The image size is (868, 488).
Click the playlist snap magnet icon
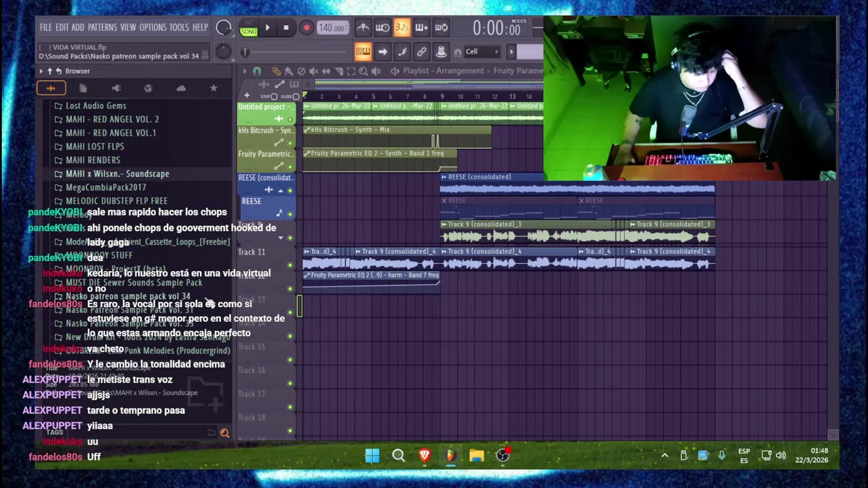257,71
